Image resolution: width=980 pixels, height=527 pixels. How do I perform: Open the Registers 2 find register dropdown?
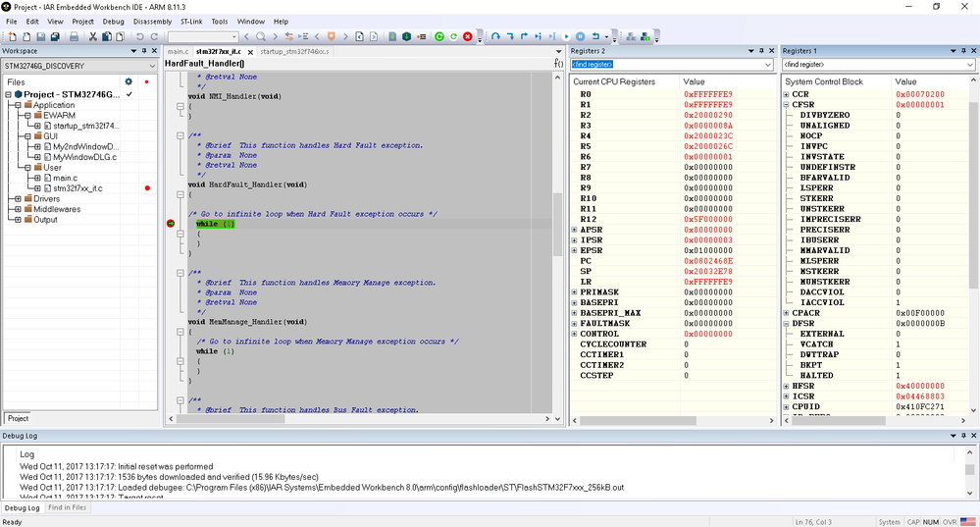point(768,65)
